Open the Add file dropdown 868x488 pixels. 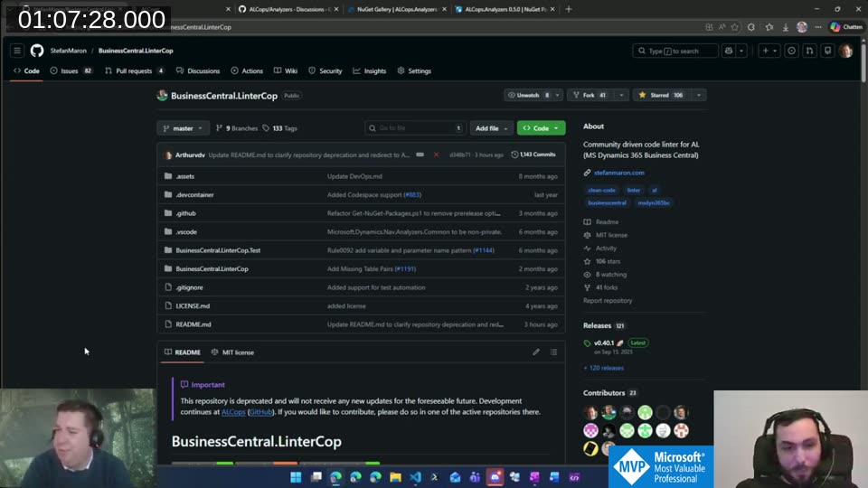(x=491, y=128)
